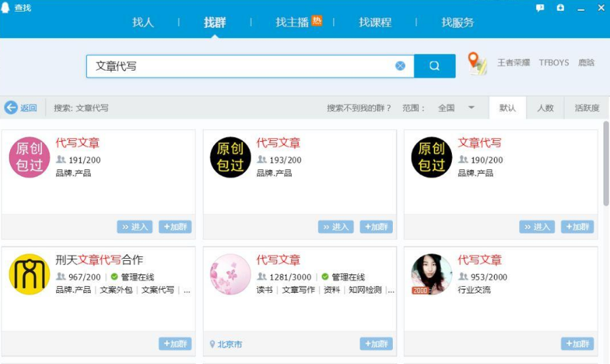Screen dimensions: 610x364
Task: Clear the search box text
Action: tap(400, 66)
